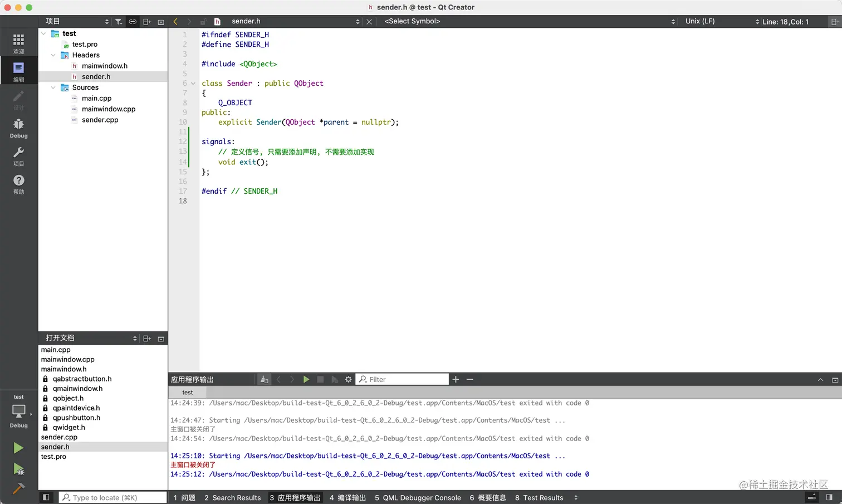Switch to Edit (编辑) mode
Viewport: 842px width, 504px height.
[18, 72]
